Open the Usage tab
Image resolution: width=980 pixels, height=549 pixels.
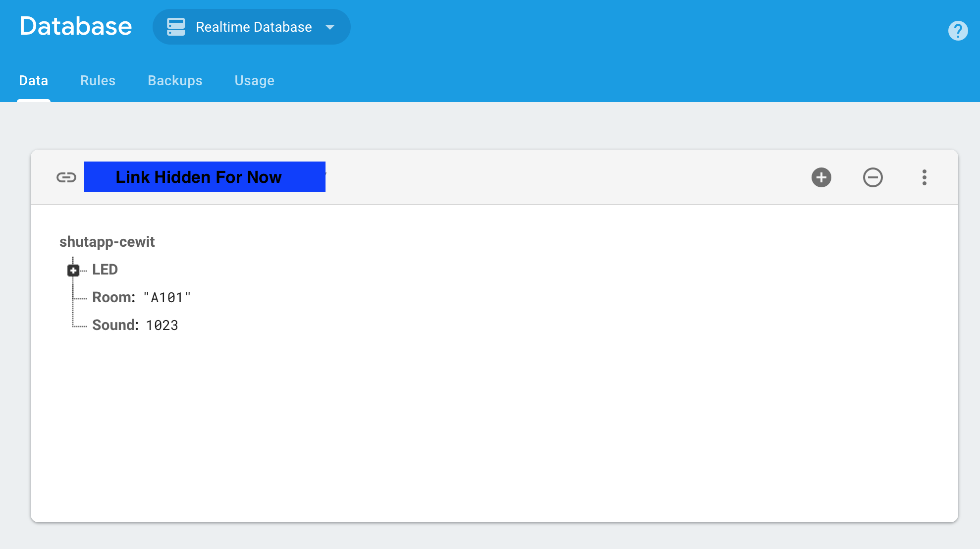[254, 80]
